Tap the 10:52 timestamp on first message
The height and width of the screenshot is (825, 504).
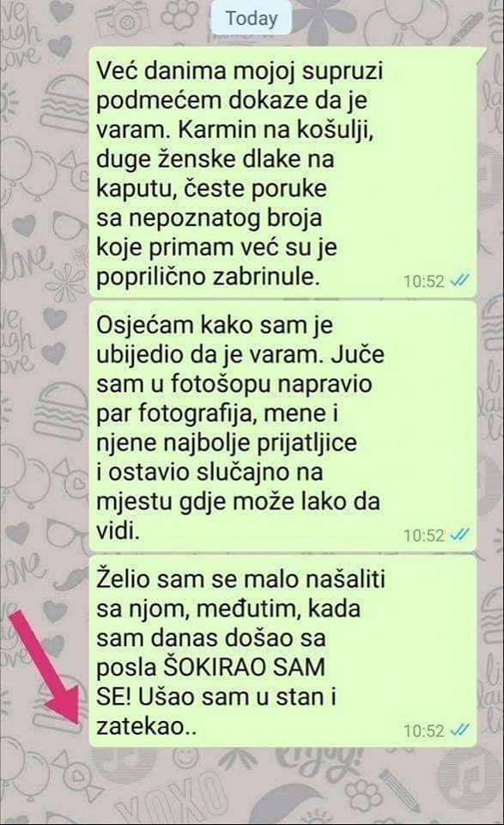click(x=424, y=282)
